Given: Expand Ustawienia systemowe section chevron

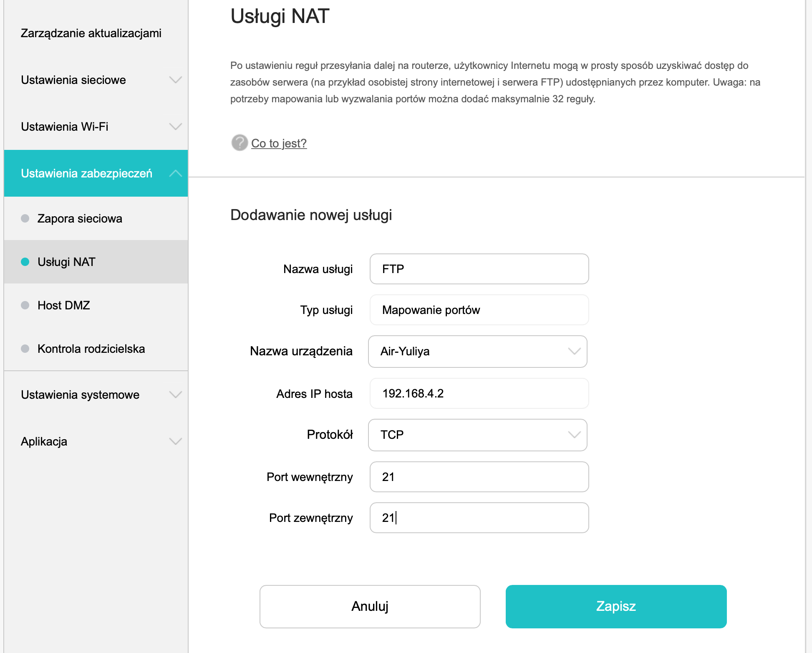Looking at the screenshot, I should 176,395.
